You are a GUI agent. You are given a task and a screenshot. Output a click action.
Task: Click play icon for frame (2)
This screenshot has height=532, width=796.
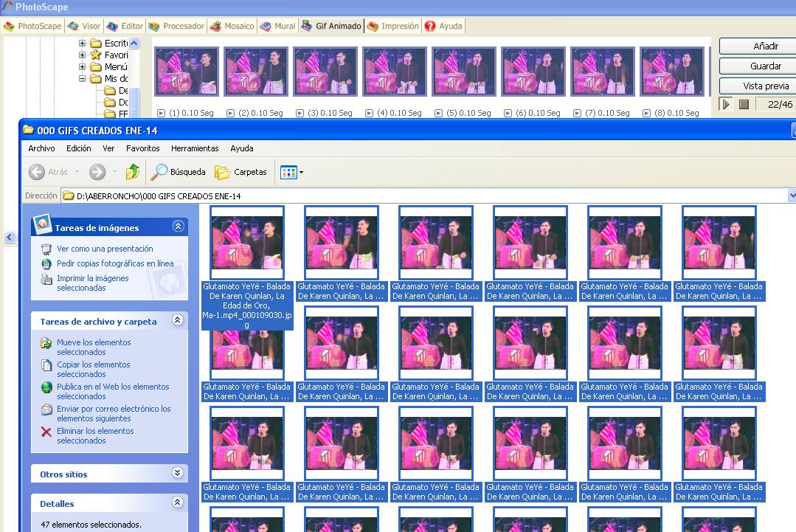click(x=230, y=113)
